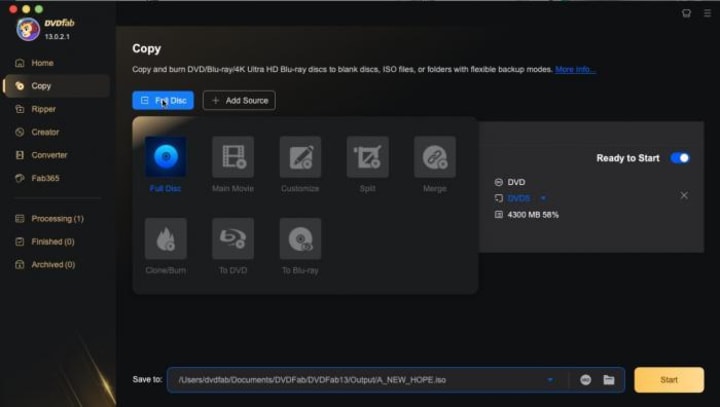Choose the Main Movie copy mode
720x407 pixels.
233,157
